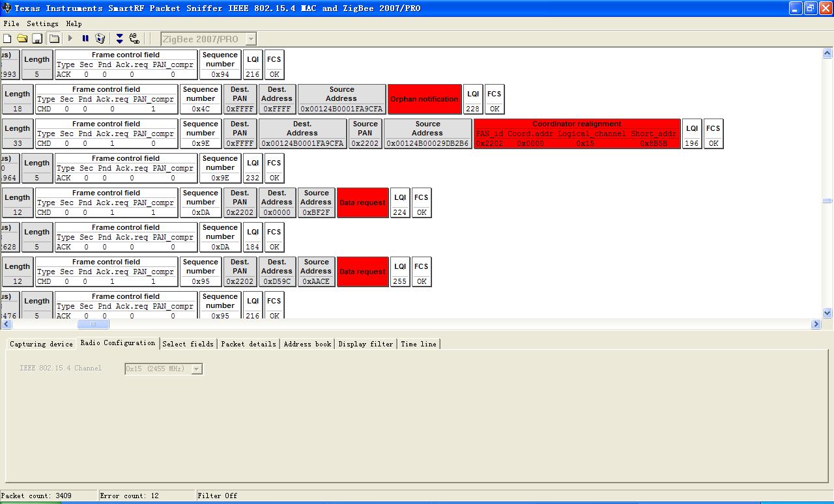
Task: Save the capture with the floppy disk icon
Action: (x=37, y=38)
